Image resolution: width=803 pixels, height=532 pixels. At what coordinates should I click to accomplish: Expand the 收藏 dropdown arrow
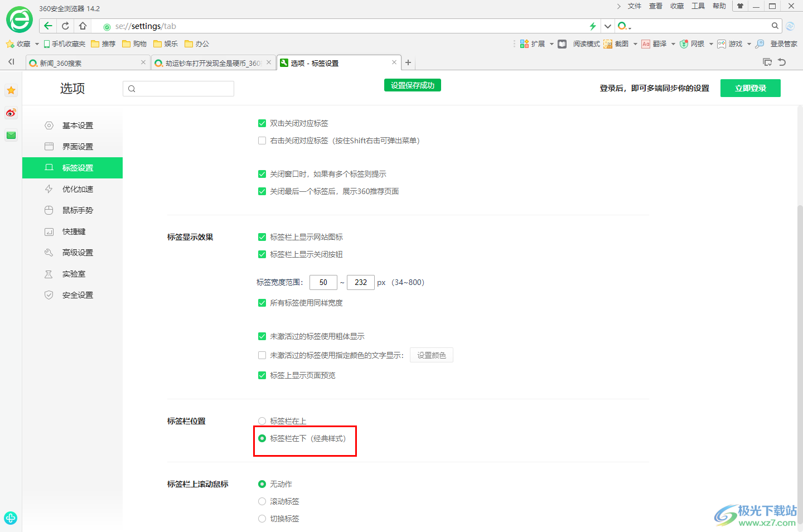(x=37, y=44)
